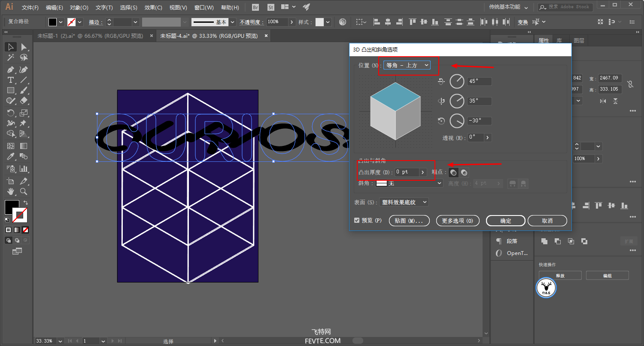Select the Direct Selection tool
This screenshot has width=644, height=346.
click(24, 47)
